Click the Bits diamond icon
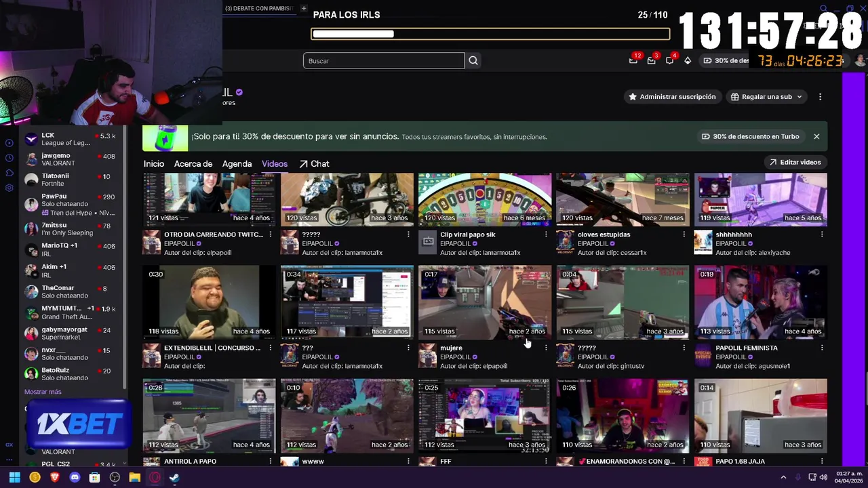Image resolution: width=868 pixels, height=488 pixels. tap(688, 60)
